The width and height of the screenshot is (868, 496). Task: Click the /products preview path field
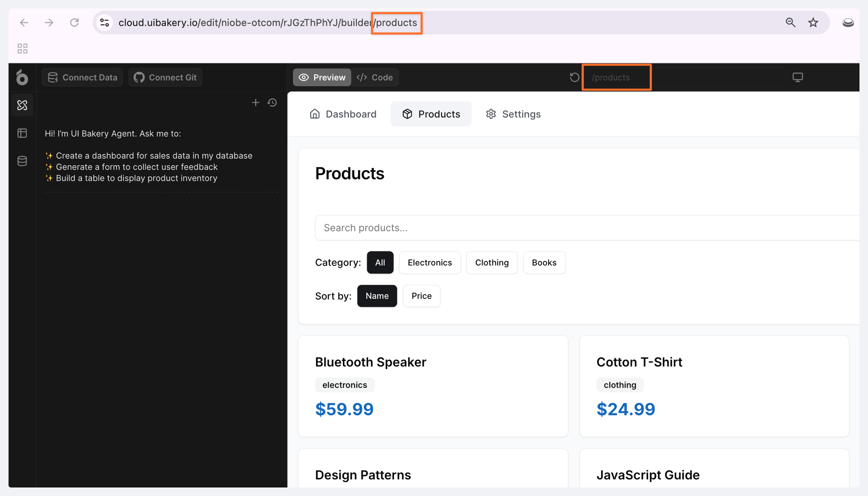tap(616, 77)
